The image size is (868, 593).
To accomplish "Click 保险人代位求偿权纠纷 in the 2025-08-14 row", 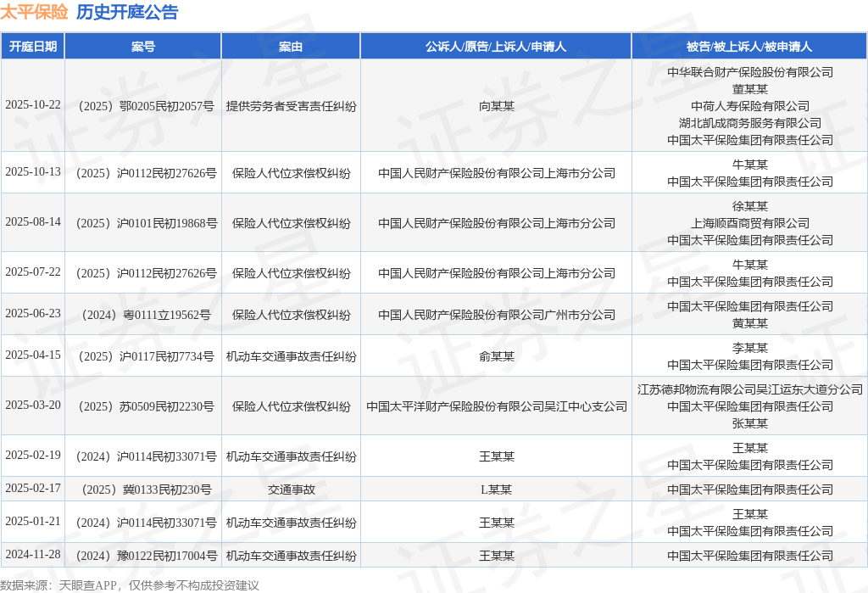I will pyautogui.click(x=291, y=223).
